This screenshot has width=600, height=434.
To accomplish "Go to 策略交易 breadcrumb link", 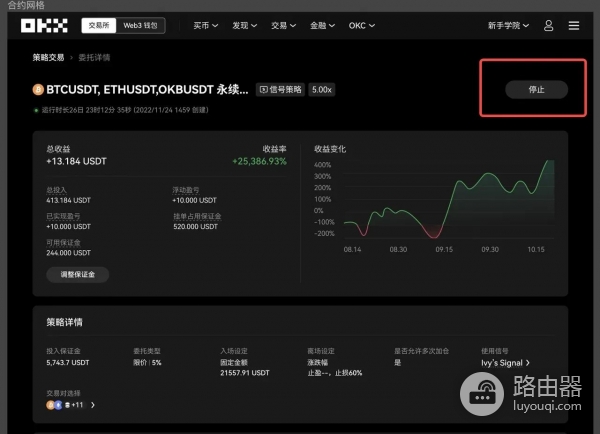I will [48, 57].
